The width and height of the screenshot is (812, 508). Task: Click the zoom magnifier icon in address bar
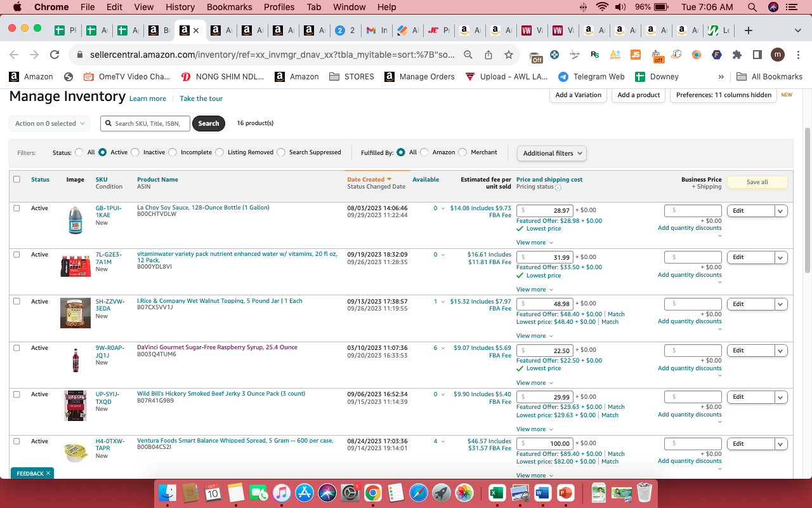[x=468, y=55]
